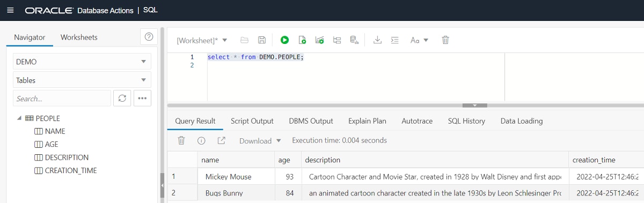Open the worksheet folder icon
The width and height of the screenshot is (644, 203).
244,40
